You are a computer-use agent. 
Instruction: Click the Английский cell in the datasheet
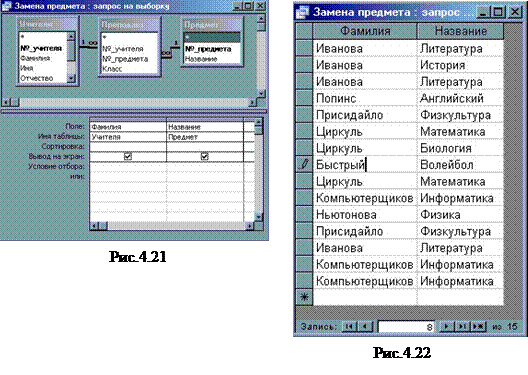click(460, 98)
